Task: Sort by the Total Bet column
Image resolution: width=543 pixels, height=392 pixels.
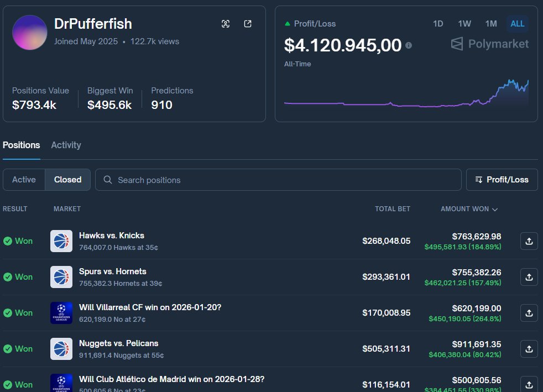Action: 393,209
